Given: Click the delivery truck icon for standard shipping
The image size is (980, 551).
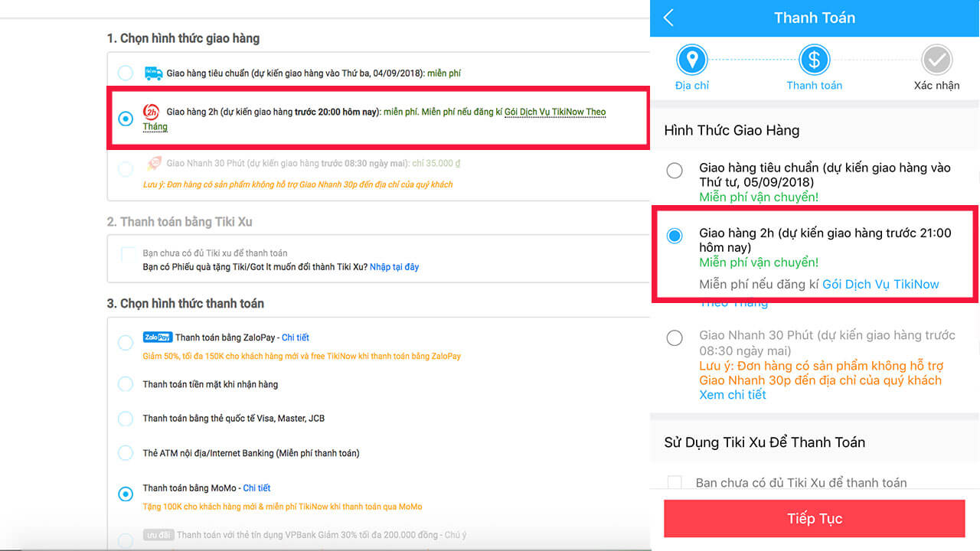Looking at the screenshot, I should [153, 73].
